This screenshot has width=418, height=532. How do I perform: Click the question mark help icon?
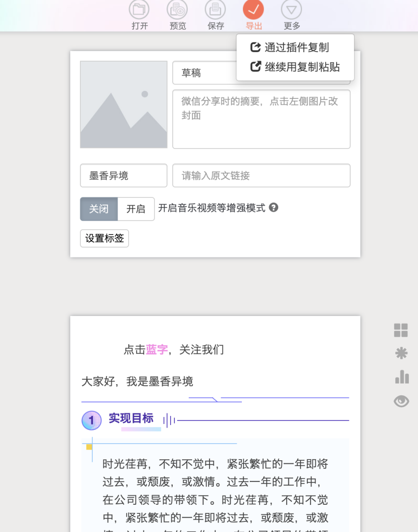pos(274,208)
